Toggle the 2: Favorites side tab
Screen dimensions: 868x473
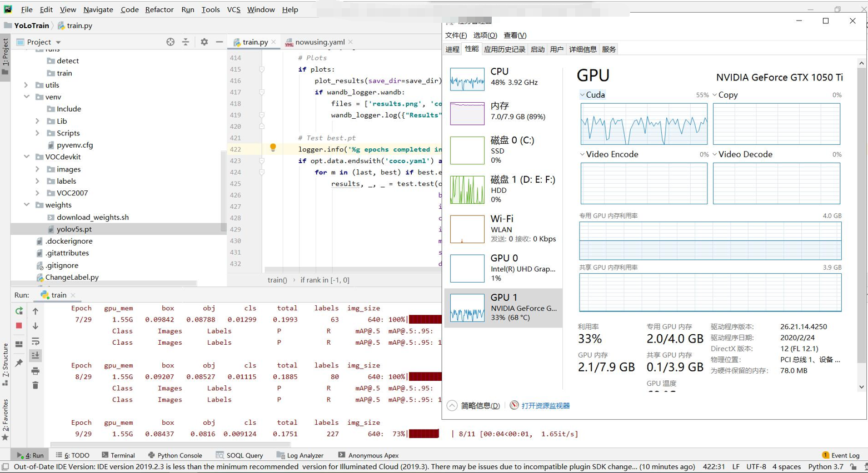[x=5, y=420]
